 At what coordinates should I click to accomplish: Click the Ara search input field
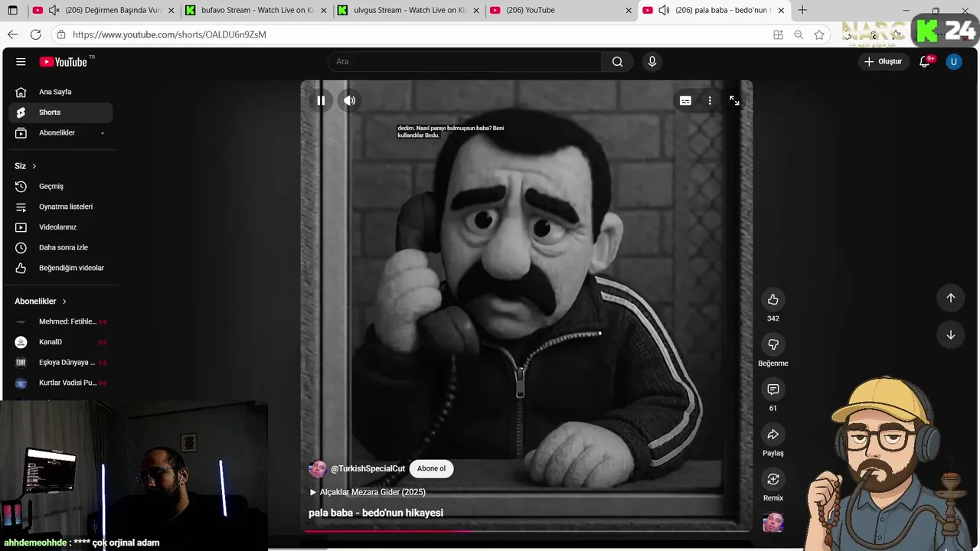465,62
